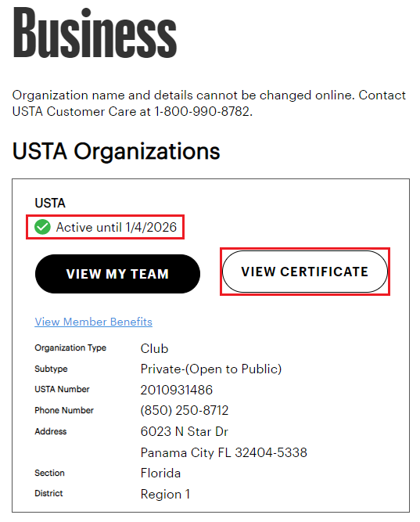Open the View Member Benefits link
Image resolution: width=420 pixels, height=522 pixels.
click(x=94, y=322)
